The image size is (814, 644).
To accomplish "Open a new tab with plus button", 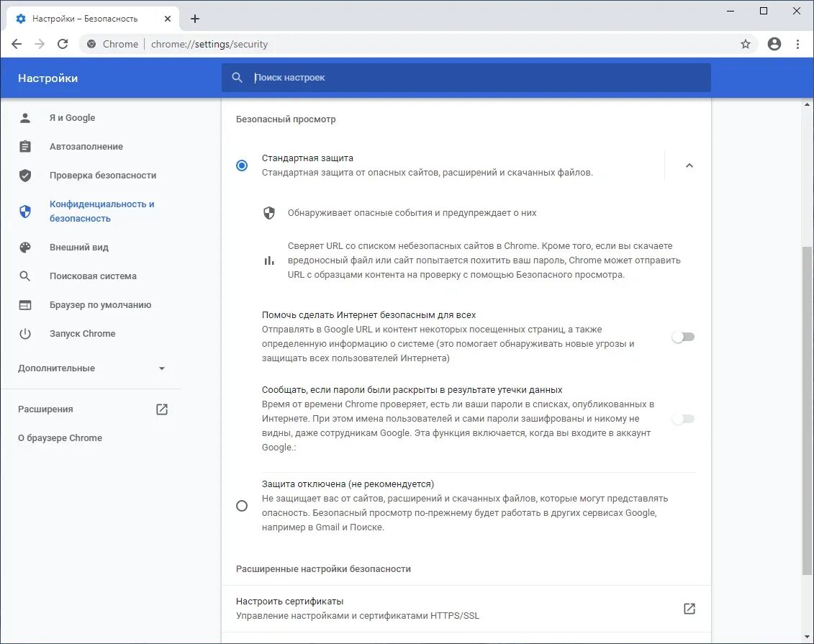I will click(x=194, y=19).
